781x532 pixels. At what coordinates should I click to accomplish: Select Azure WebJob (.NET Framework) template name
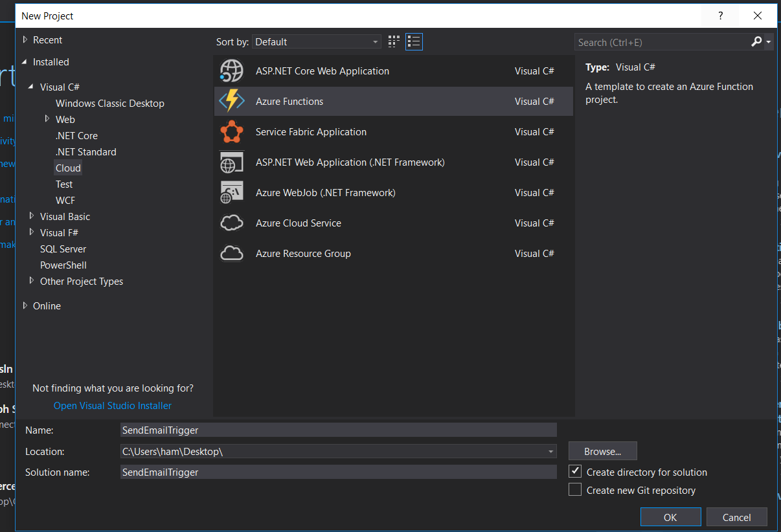click(x=326, y=193)
